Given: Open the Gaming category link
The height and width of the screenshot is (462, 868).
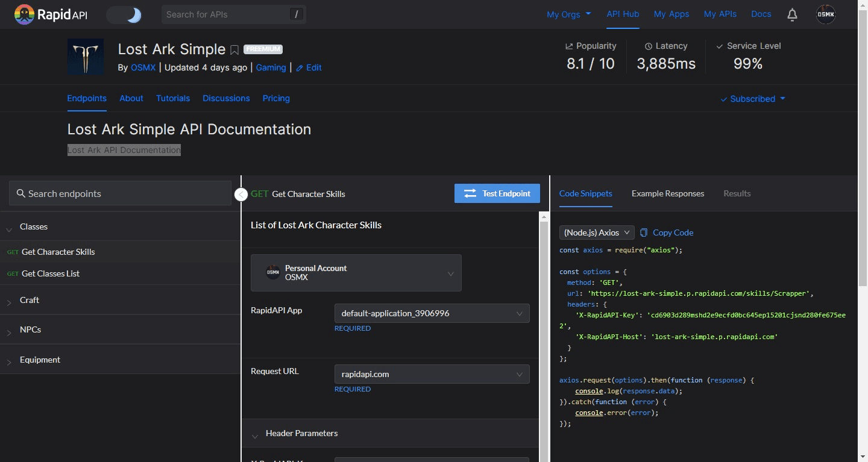Looking at the screenshot, I should click(271, 67).
